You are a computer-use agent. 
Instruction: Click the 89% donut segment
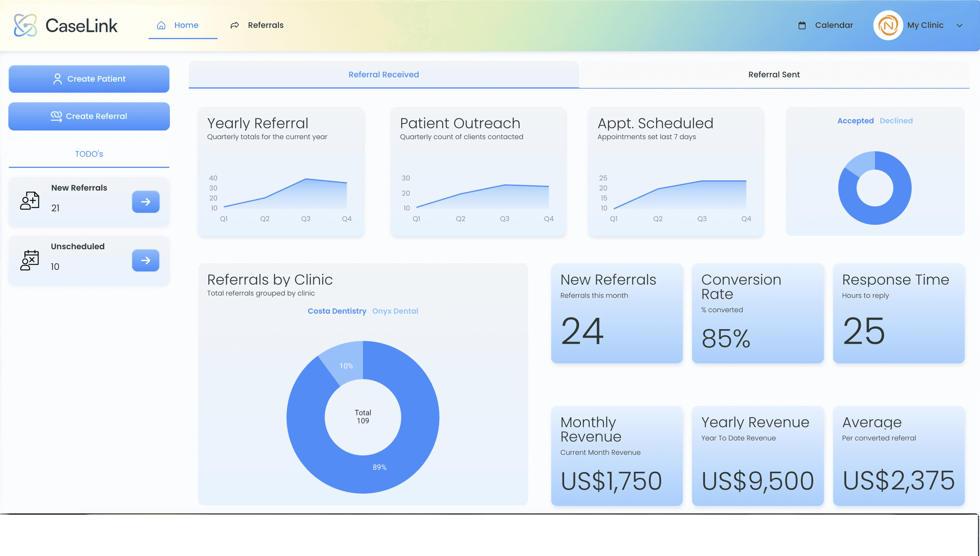click(379, 467)
